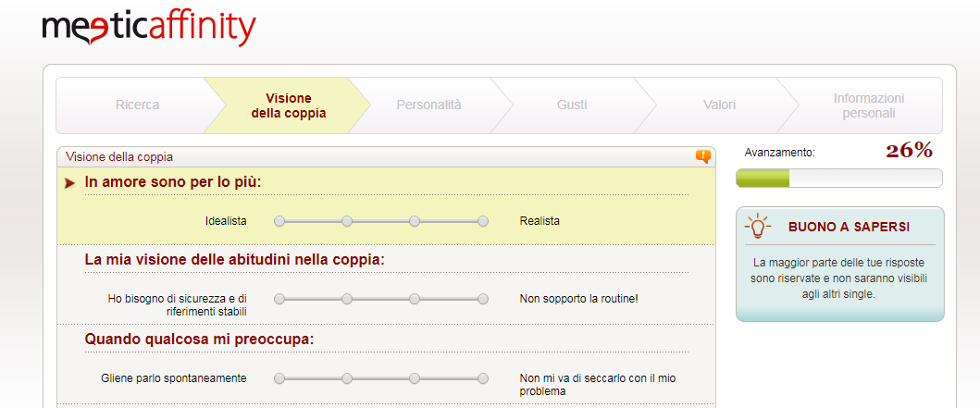
Task: Click the 'Buono a sapersi' info box text
Action: [839, 278]
